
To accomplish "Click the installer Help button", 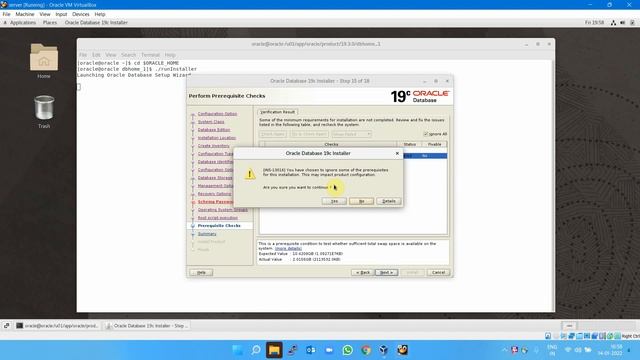I will click(201, 272).
